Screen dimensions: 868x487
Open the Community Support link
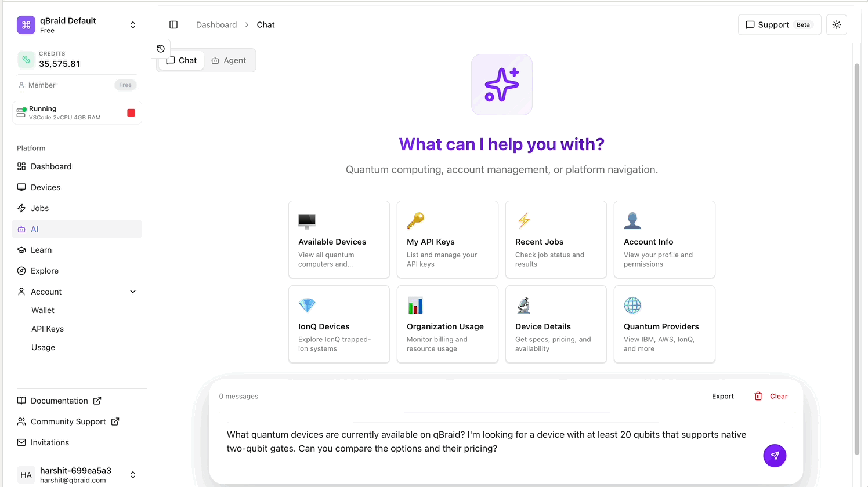(x=68, y=421)
